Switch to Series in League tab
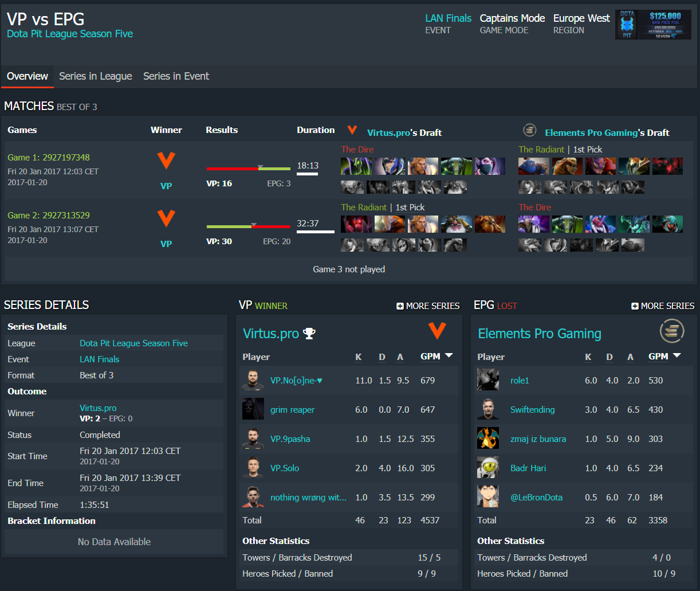The height and width of the screenshot is (591, 700). [96, 76]
